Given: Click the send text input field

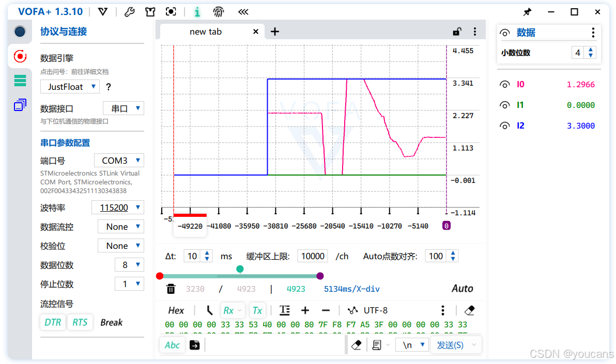Looking at the screenshot, I should (x=275, y=345).
